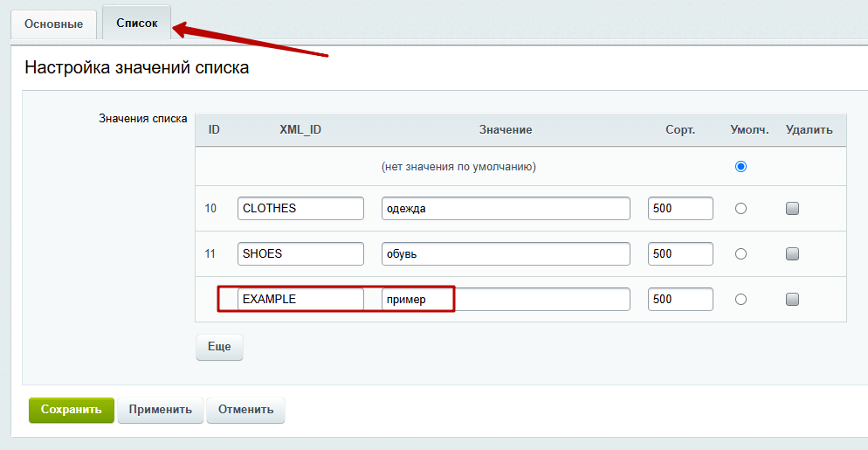This screenshot has width=868, height=450.
Task: Check delete box for CLOTHES row
Action: 792,208
